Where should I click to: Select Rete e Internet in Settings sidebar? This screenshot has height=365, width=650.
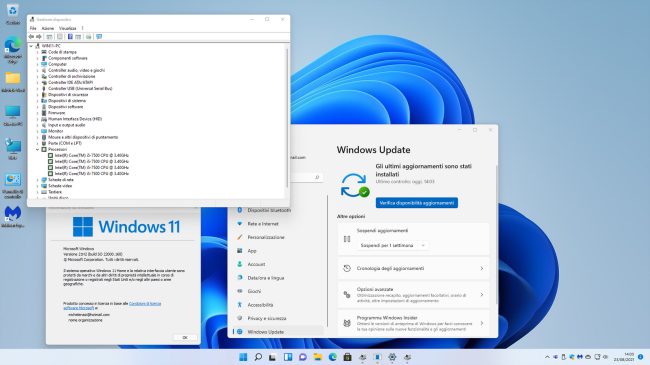tap(263, 224)
